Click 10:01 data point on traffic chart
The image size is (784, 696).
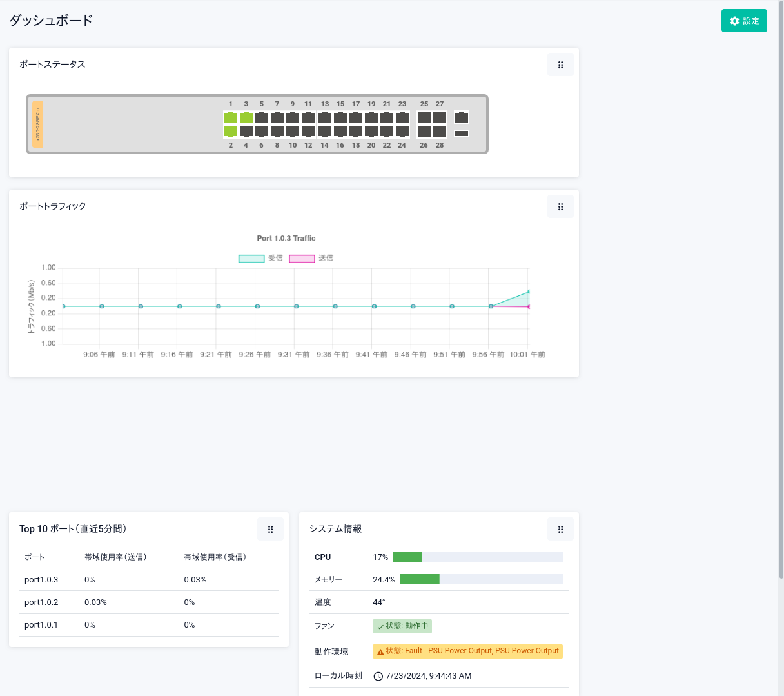[x=529, y=292]
